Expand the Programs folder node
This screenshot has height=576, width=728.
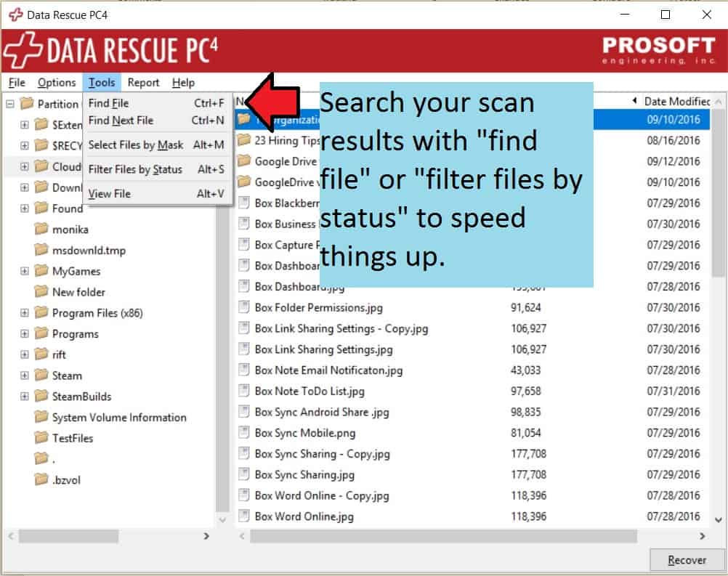[25, 333]
